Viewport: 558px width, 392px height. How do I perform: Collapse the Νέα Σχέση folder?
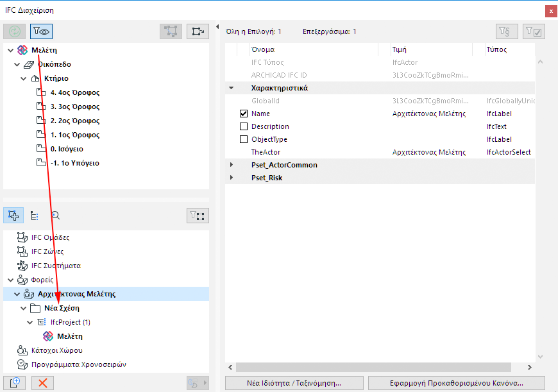tap(24, 308)
